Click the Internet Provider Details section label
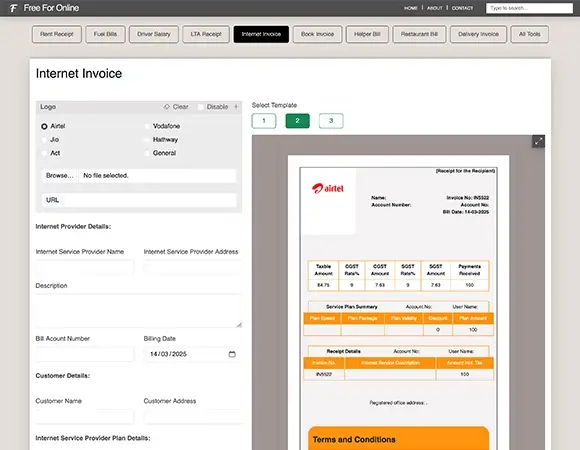The height and width of the screenshot is (450, 580). coord(73,227)
